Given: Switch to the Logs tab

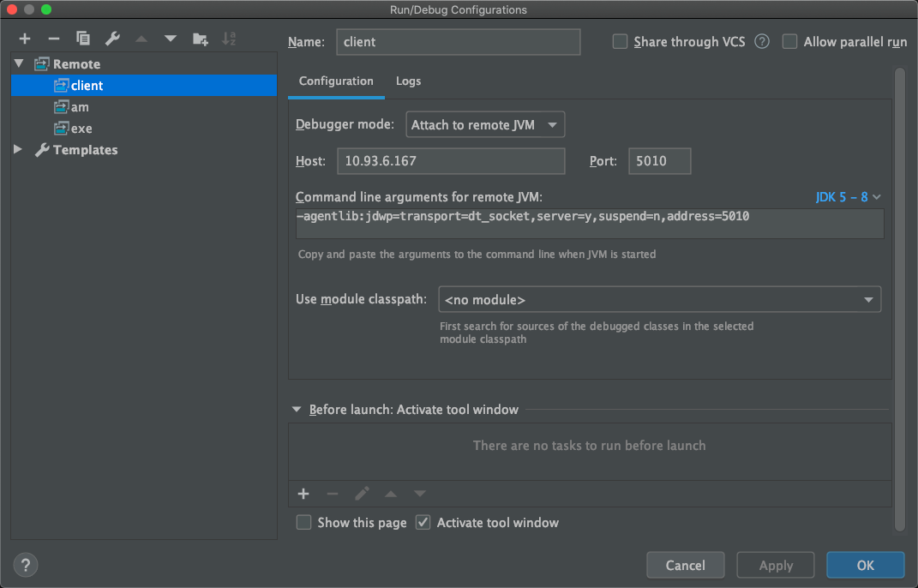Looking at the screenshot, I should pyautogui.click(x=408, y=81).
